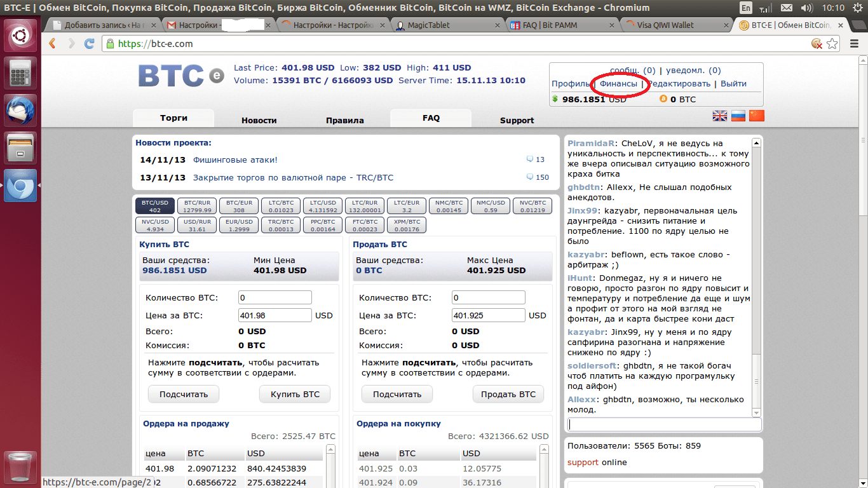Select the PPC/BTC currency pair
The image size is (868, 488).
point(323,225)
